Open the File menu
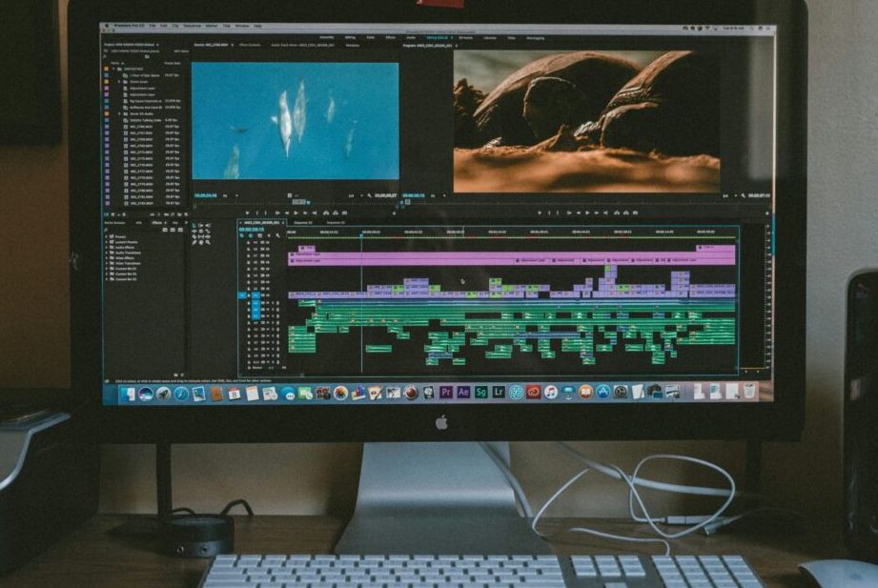Image resolution: width=878 pixels, height=588 pixels. (152, 26)
